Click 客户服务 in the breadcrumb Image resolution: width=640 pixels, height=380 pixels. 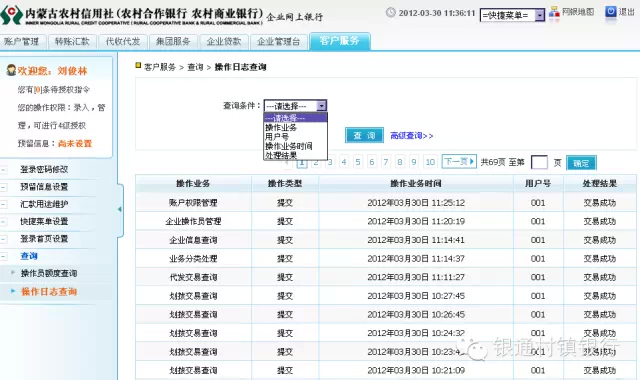pos(160,67)
